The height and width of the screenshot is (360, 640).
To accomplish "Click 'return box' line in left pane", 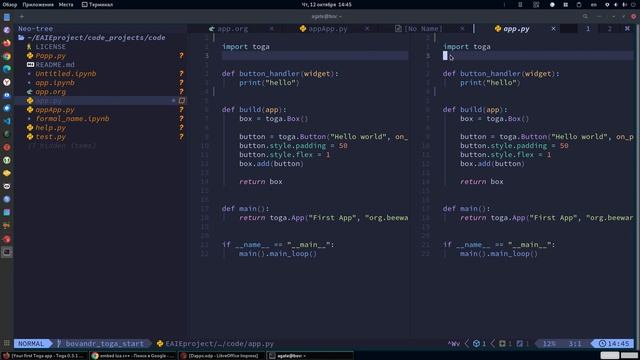I will click(x=261, y=182).
